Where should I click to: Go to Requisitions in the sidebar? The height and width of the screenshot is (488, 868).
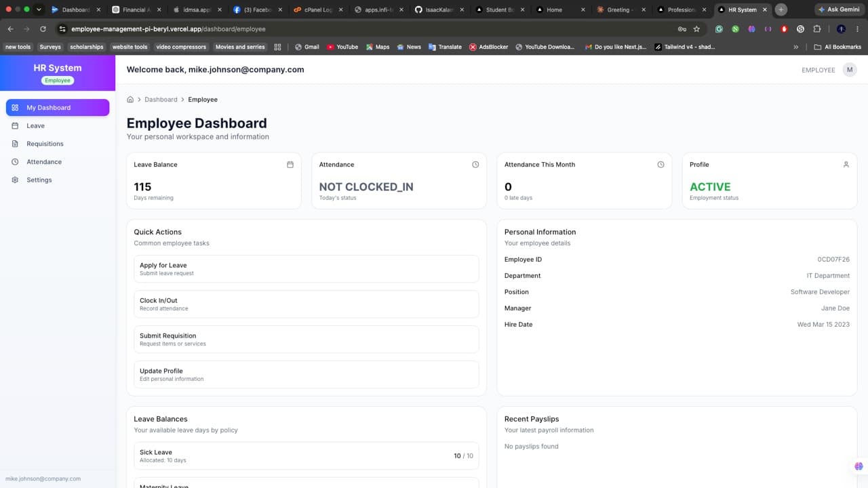click(x=58, y=144)
